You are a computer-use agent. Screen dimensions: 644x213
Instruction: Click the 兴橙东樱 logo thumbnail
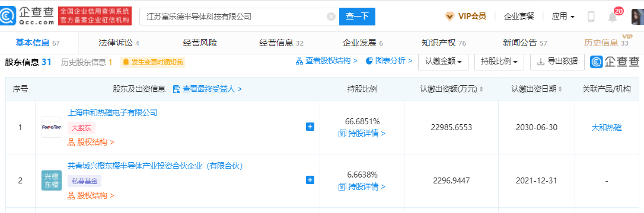pos(52,180)
